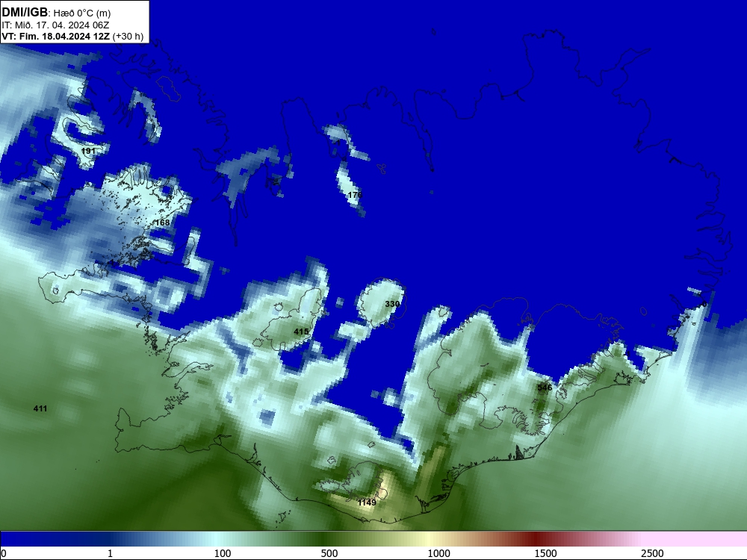Click the color scale tick label 1000
Screen dimensions: 747x560
(438, 553)
